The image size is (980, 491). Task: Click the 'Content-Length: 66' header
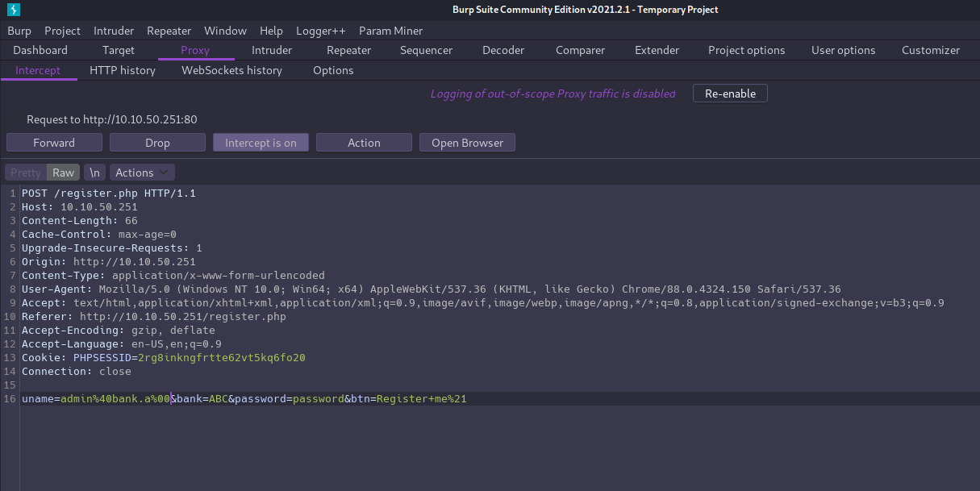click(x=80, y=221)
